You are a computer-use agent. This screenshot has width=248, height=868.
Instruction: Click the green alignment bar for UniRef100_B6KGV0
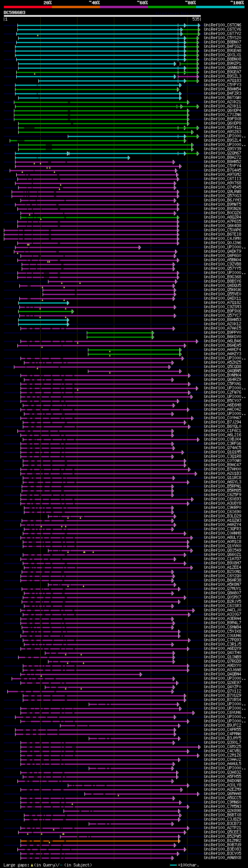(x=121, y=337)
